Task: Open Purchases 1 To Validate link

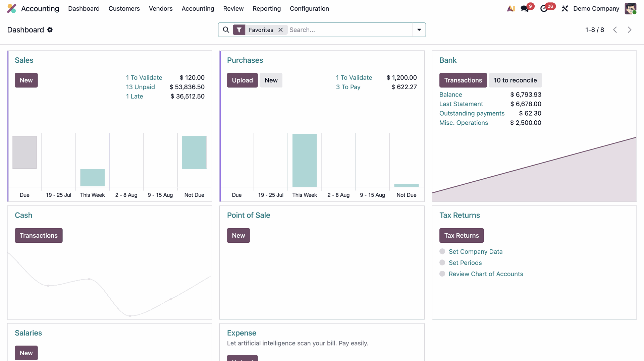Action: 354,77
